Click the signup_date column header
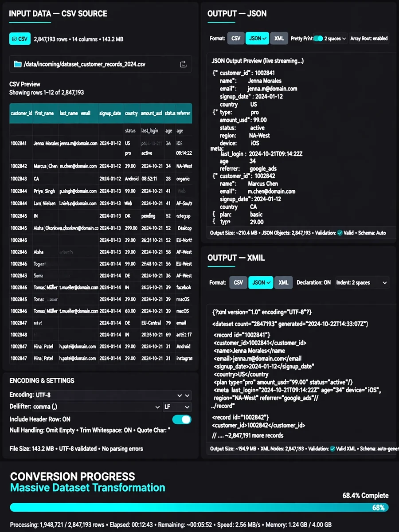Screen dimensions: 399x532 [110, 113]
